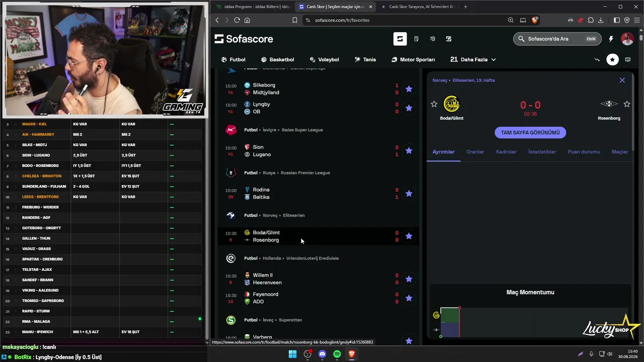Viewport: 644px width, 362px height.
Task: Follow Bodø/Glimt with the star in detail panel
Action: pos(434,104)
